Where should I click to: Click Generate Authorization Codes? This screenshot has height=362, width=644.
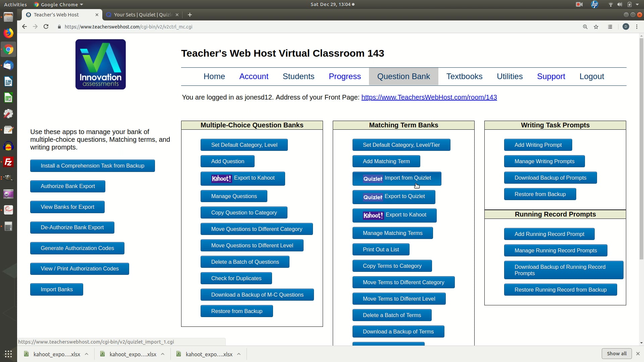tap(77, 248)
